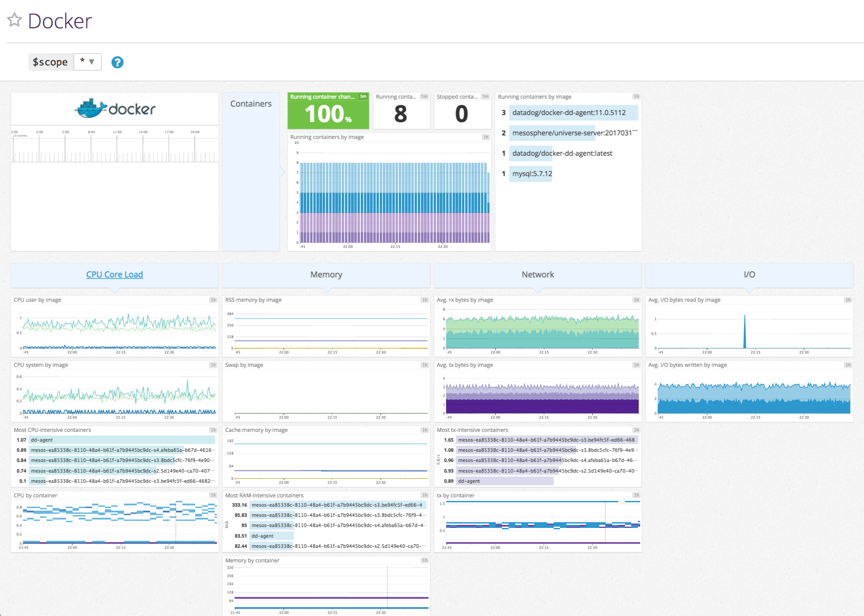864x616 pixels.
Task: Click 1m badge on Running containers widget
Action: click(x=424, y=96)
